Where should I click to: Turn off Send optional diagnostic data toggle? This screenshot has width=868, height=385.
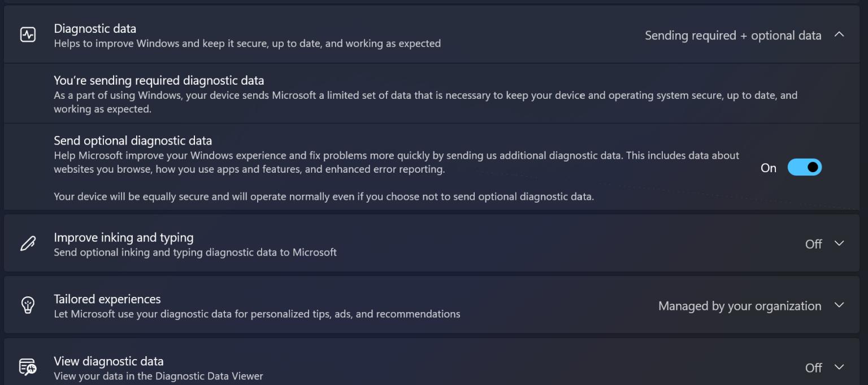[x=804, y=168]
